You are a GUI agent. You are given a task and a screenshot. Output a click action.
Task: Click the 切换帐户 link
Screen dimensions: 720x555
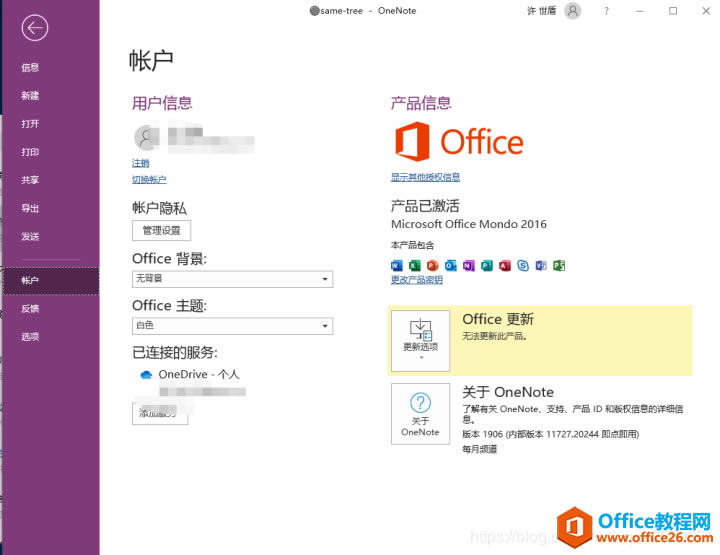click(149, 179)
